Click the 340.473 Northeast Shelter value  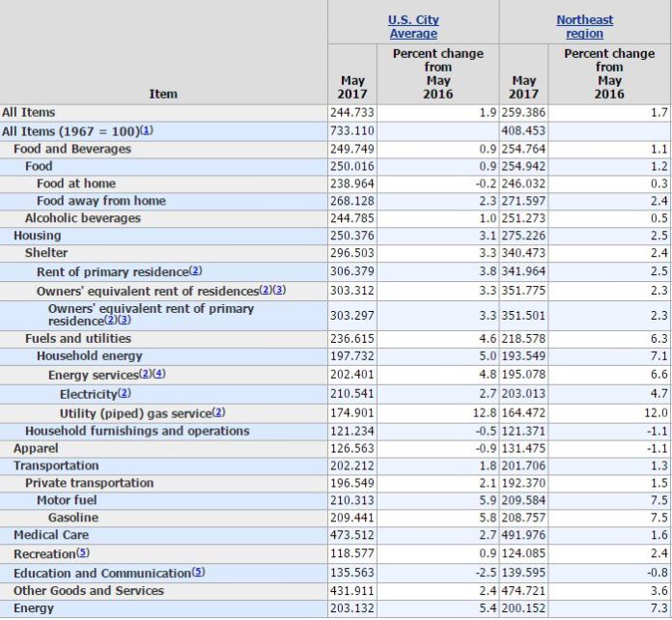point(523,253)
